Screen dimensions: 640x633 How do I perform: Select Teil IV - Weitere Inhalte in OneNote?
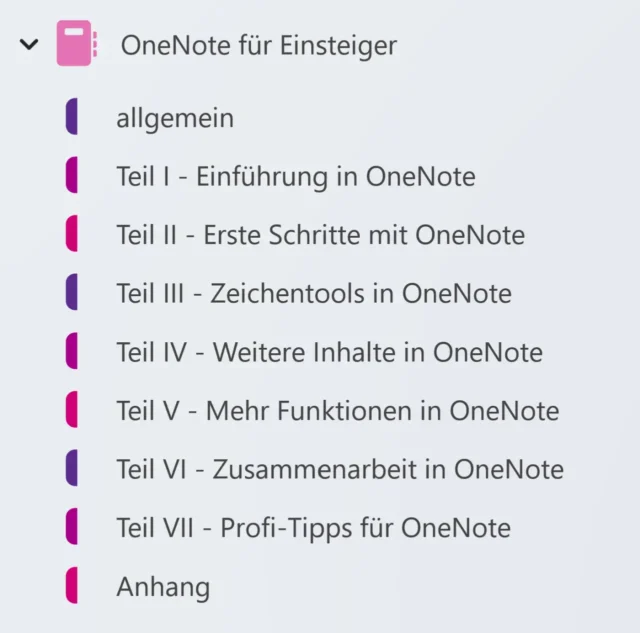coord(329,352)
